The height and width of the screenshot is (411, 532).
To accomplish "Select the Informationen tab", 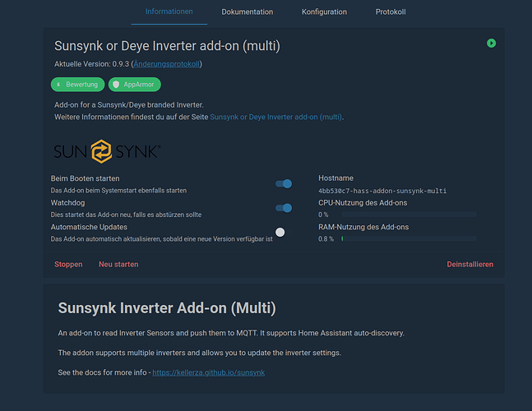I will coord(169,12).
